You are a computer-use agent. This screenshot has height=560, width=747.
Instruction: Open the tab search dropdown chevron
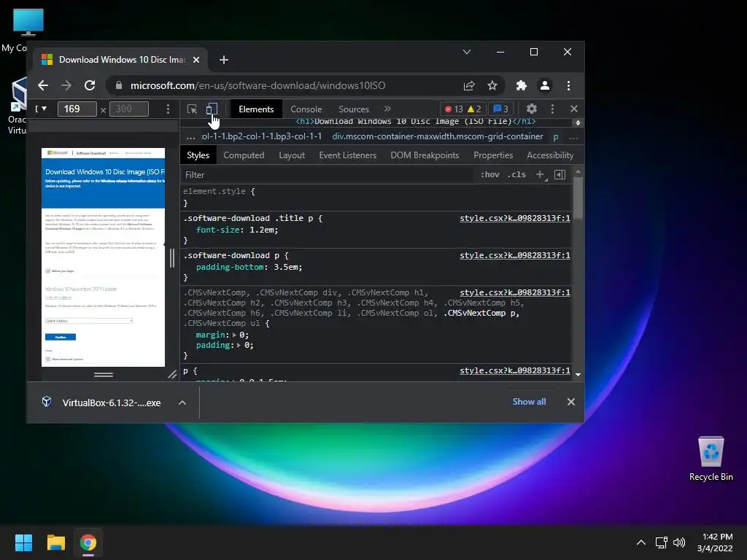point(467,52)
